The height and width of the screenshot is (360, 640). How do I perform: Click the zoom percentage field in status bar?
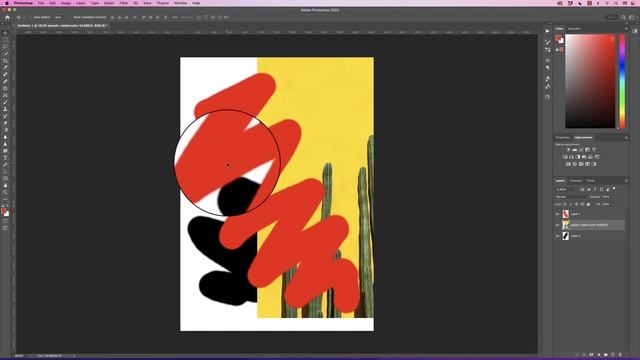tap(19, 356)
